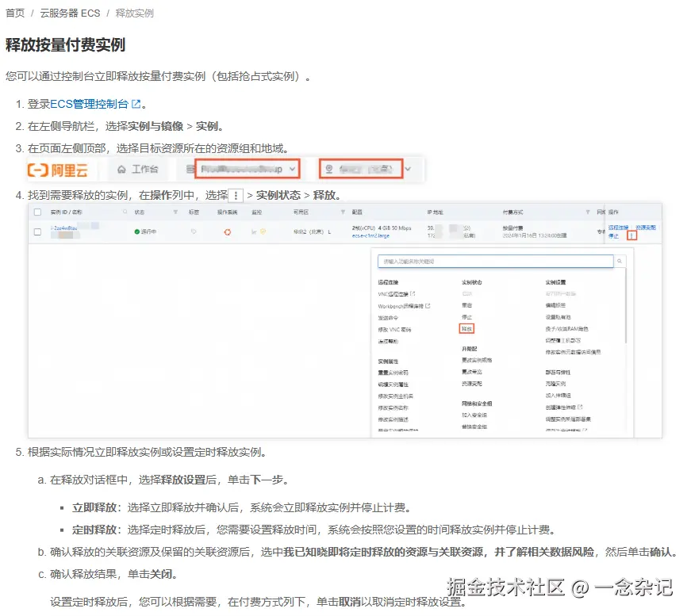Open the region selector dropdown

coord(361,169)
